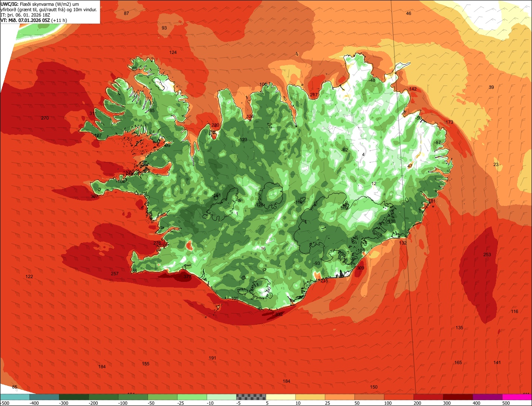Screen dimensions: 532x406
Task: Select the inland value -123
Action: [x=243, y=140]
